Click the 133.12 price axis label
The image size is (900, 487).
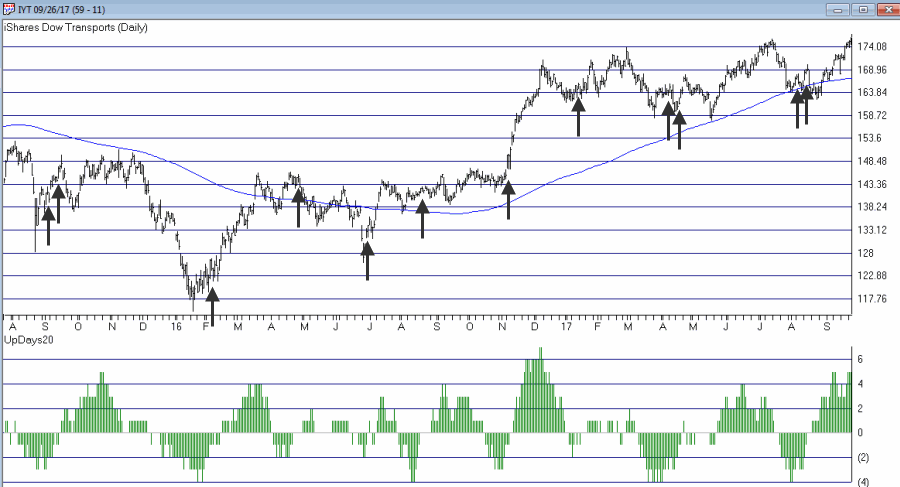(x=872, y=230)
